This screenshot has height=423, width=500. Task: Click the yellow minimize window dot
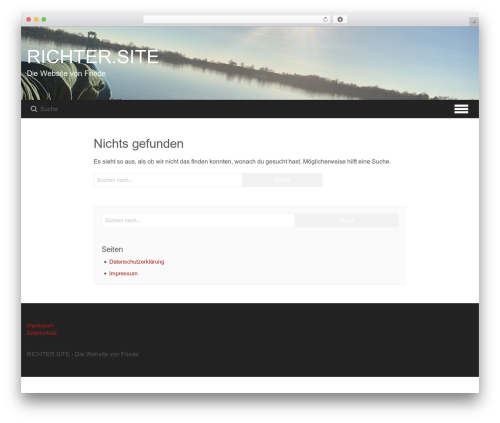(36, 19)
